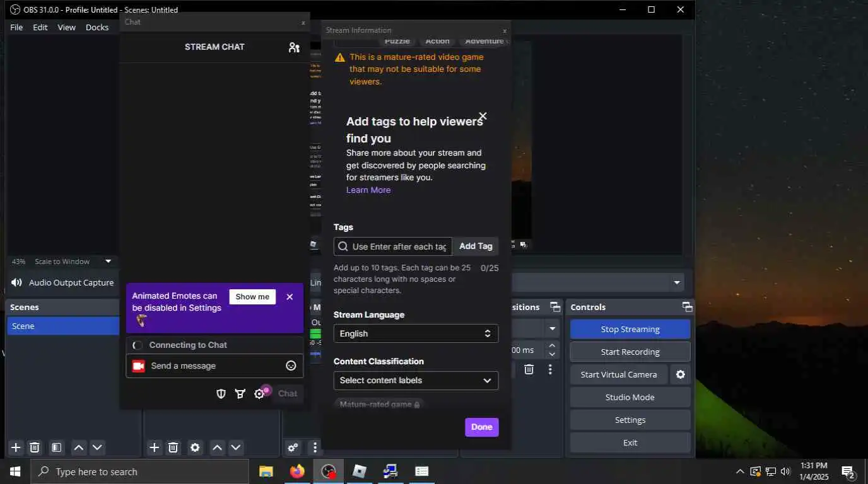This screenshot has height=484, width=868.
Task: Toggle Studio Mode
Action: 630,397
